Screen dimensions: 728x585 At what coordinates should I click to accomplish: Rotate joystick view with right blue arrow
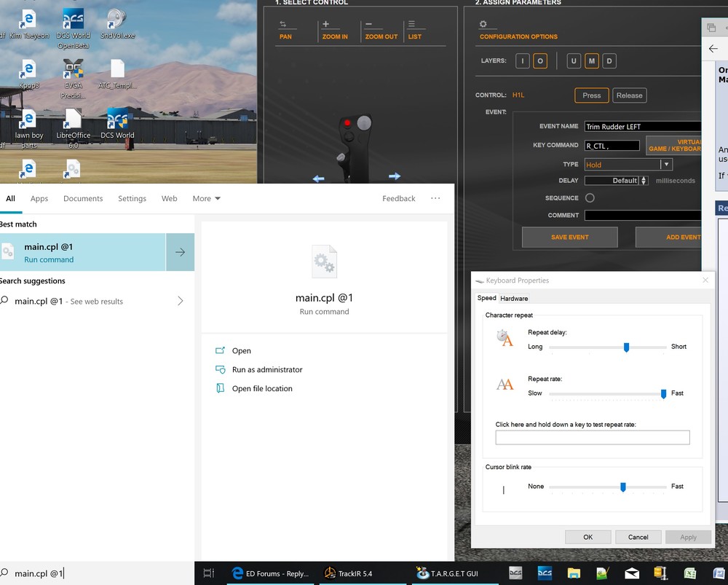coord(395,176)
